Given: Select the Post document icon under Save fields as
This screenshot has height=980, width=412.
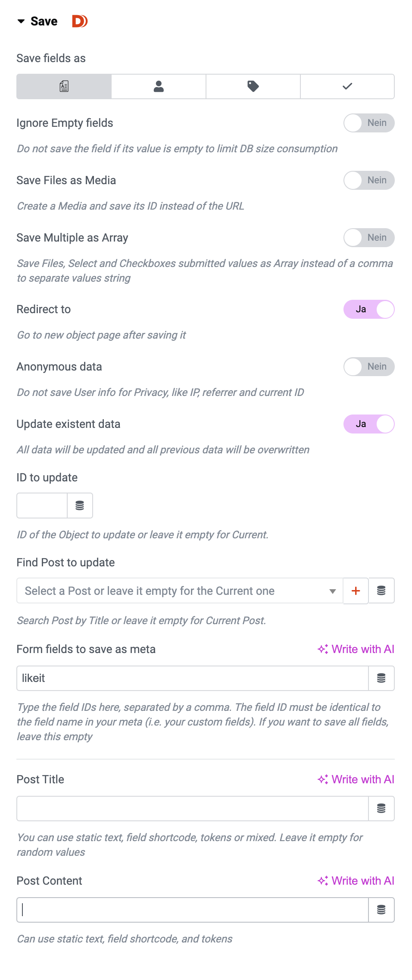Looking at the screenshot, I should tap(64, 87).
